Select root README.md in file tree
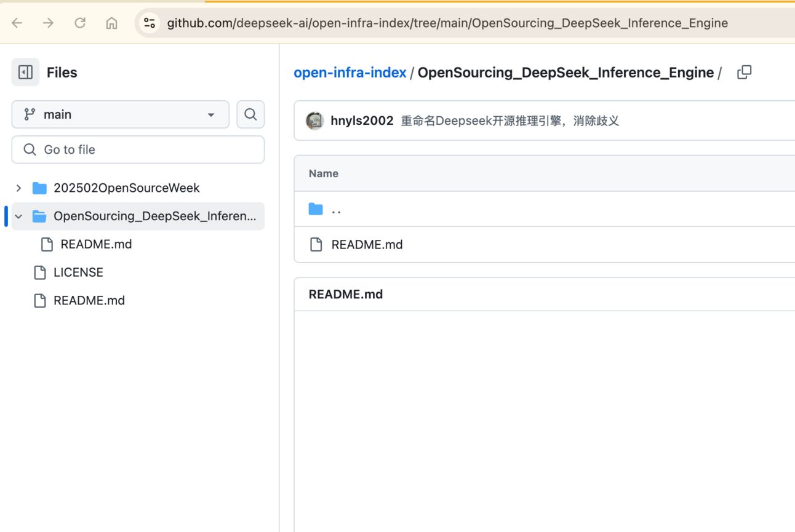Viewport: 795px width, 532px height. pos(89,301)
